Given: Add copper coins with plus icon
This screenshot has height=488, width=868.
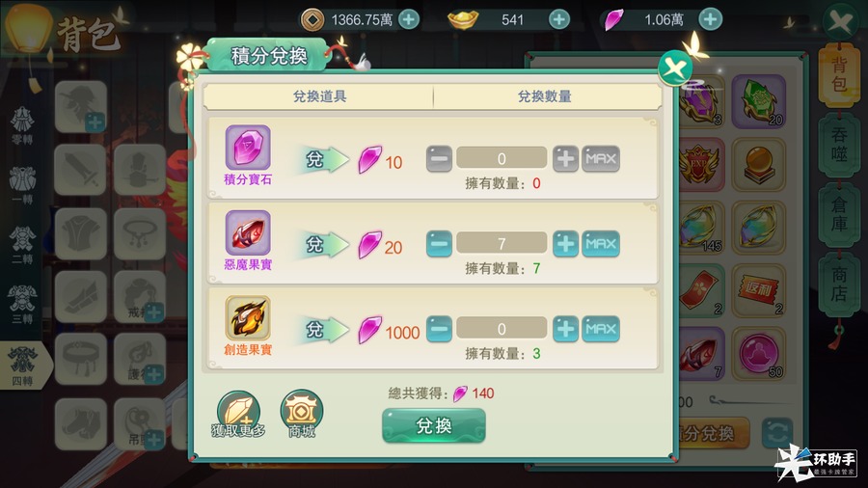Looking at the screenshot, I should (x=409, y=20).
